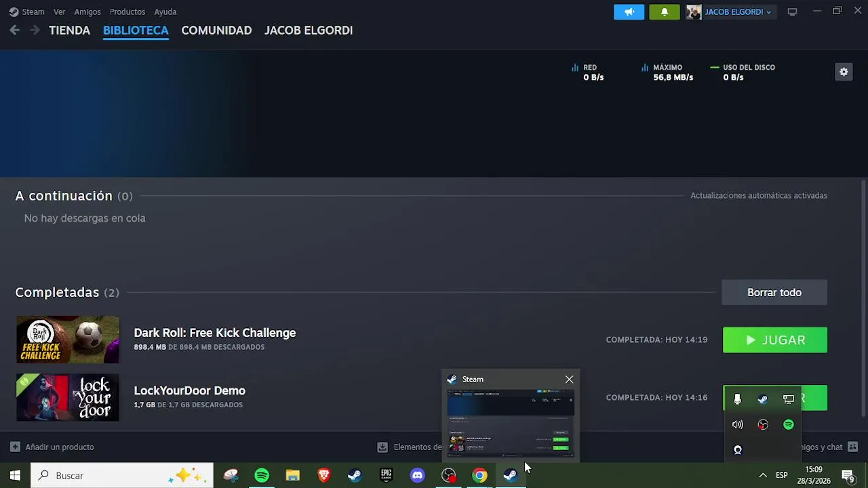
Task: Open the Ayuda menu
Action: tap(165, 12)
